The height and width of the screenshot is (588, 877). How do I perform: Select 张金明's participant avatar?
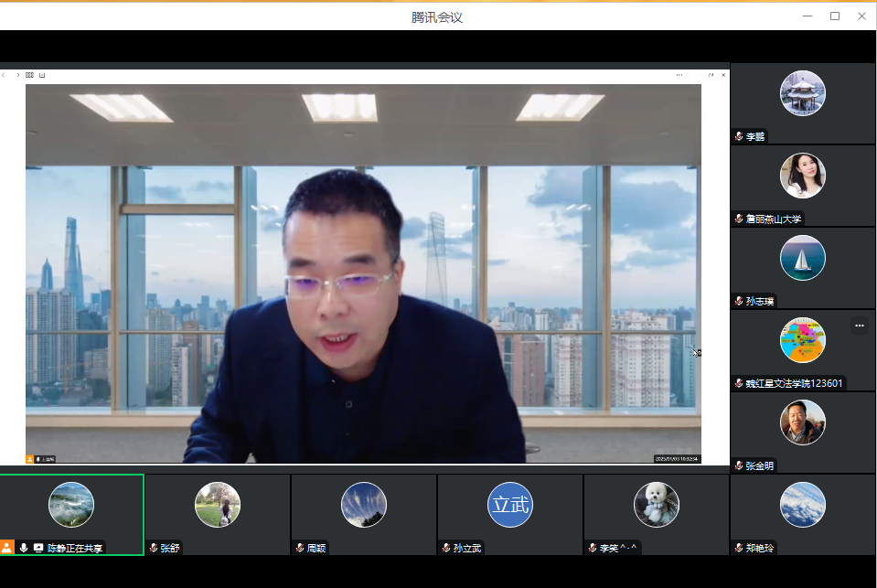point(802,422)
